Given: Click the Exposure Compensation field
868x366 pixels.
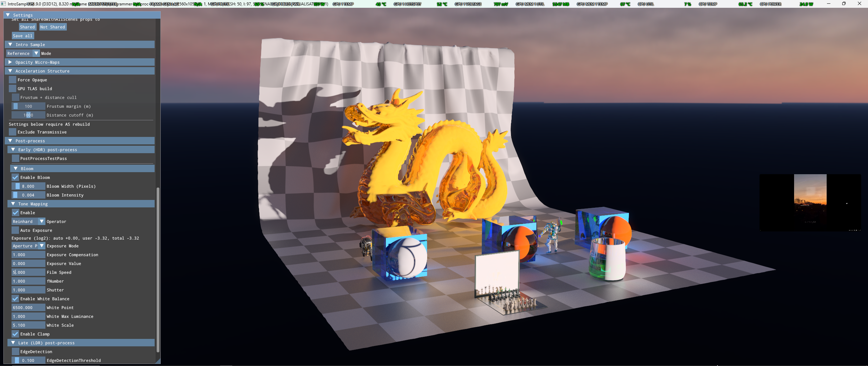Looking at the screenshot, I should [x=28, y=255].
